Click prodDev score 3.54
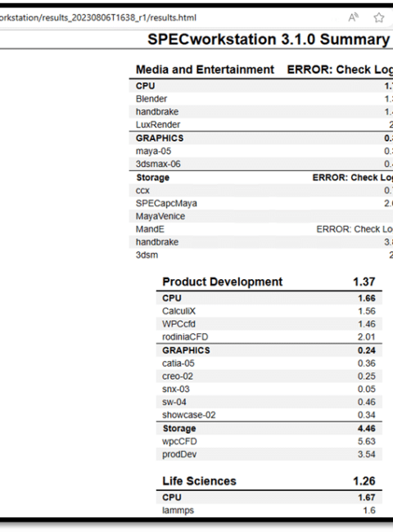393x532 pixels. [367, 454]
